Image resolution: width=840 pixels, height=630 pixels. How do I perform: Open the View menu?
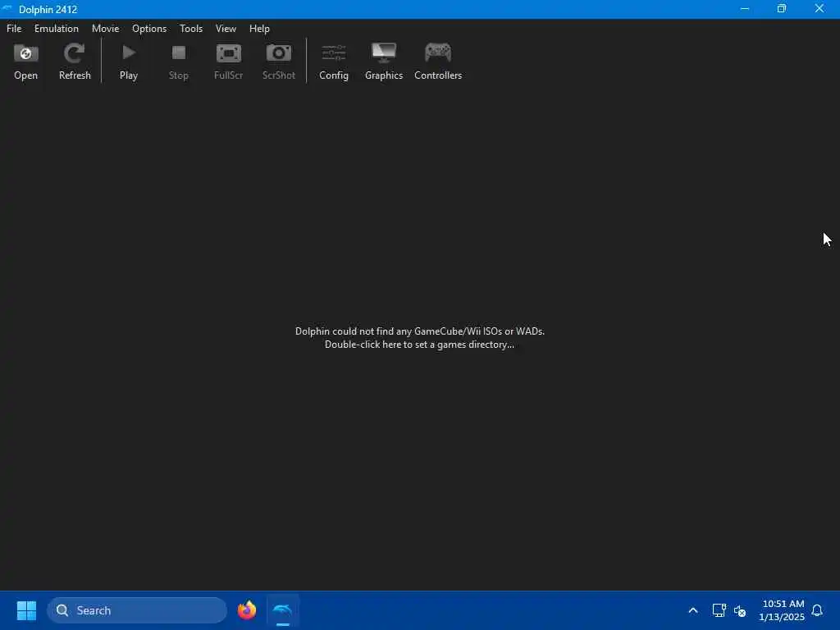tap(226, 29)
